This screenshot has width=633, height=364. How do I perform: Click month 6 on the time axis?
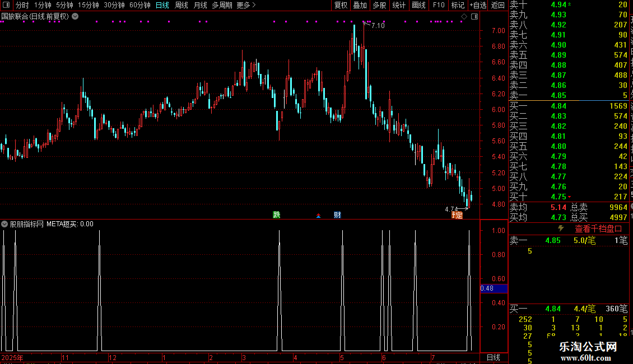point(384,357)
